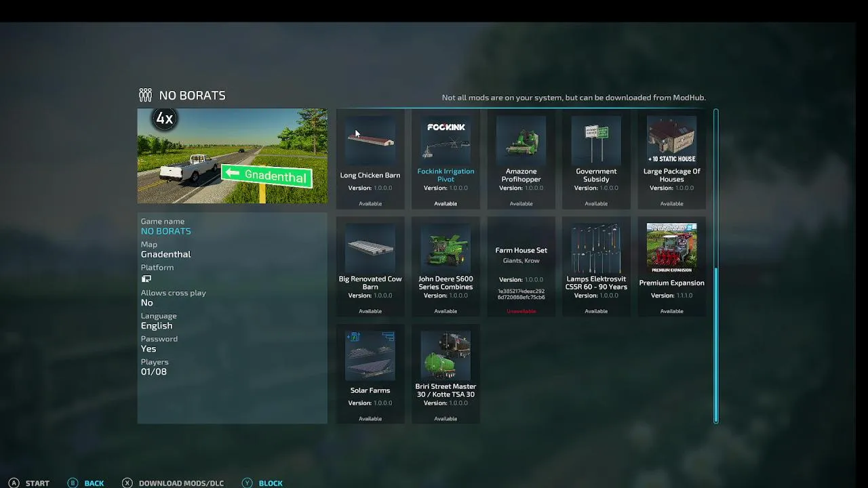Click the 4x badge on map preview

(165, 119)
